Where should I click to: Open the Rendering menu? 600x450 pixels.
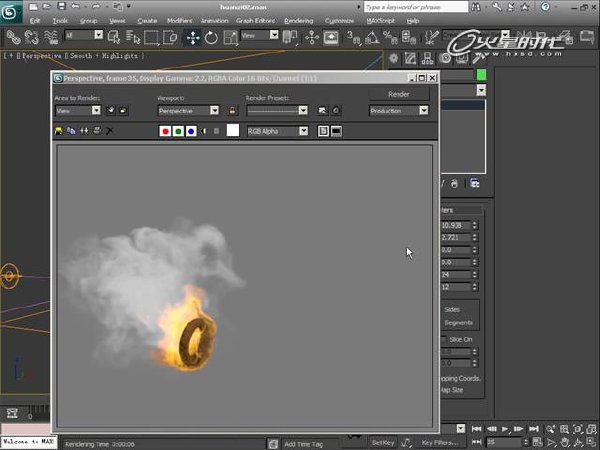[x=299, y=21]
